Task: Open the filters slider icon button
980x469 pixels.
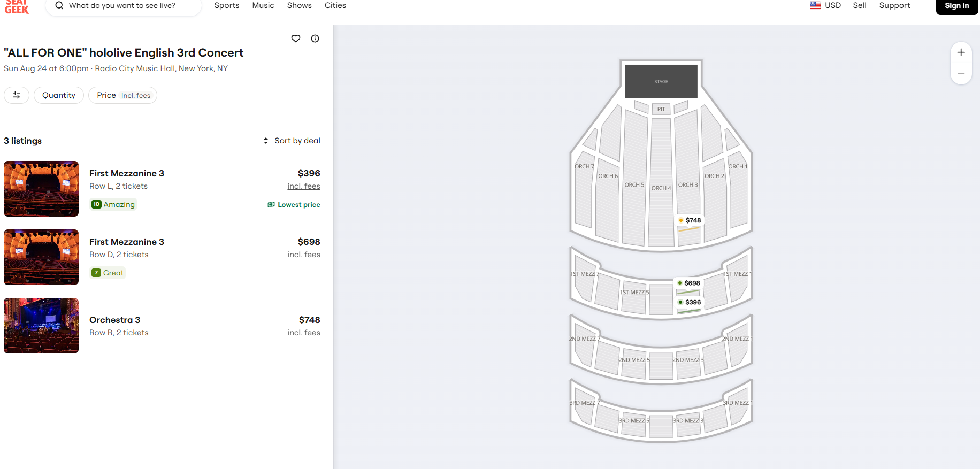Action: 17,95
